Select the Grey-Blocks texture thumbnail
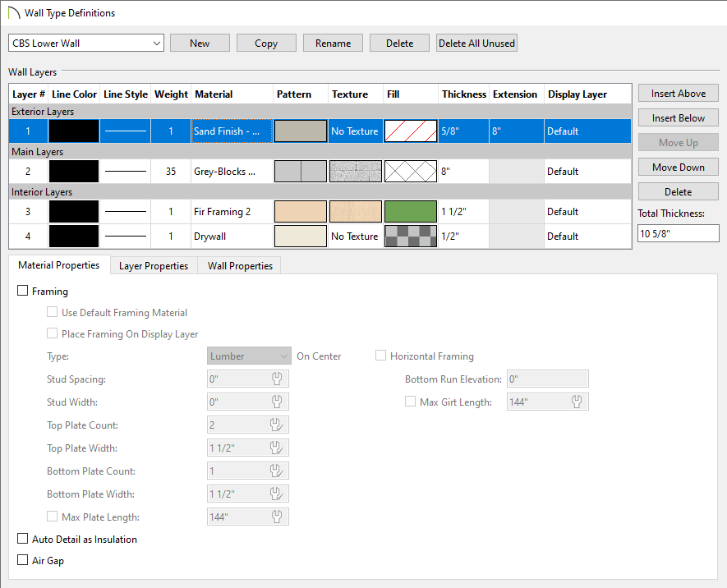The height and width of the screenshot is (588, 727). 356,172
